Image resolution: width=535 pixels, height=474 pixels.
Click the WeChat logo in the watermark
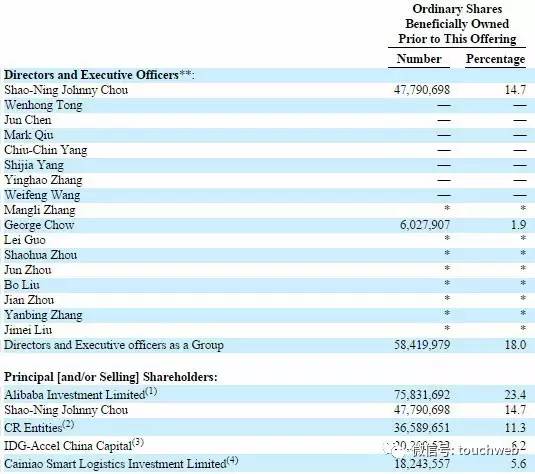396,450
